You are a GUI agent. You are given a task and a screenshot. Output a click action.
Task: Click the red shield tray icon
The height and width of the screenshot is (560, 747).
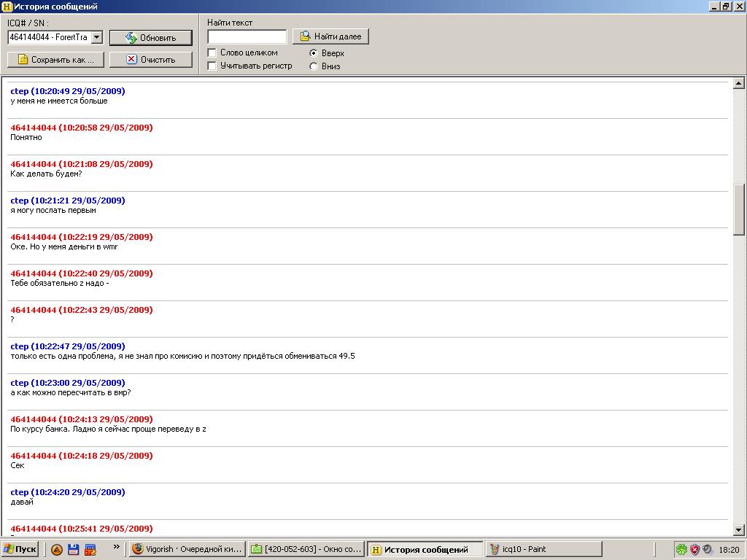694,550
